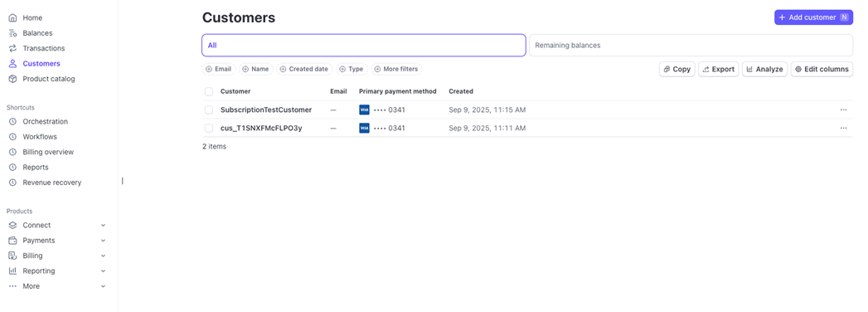868x312 pixels.
Task: Click the date Sep 9, 2025, 11:15 AM
Action: point(487,110)
